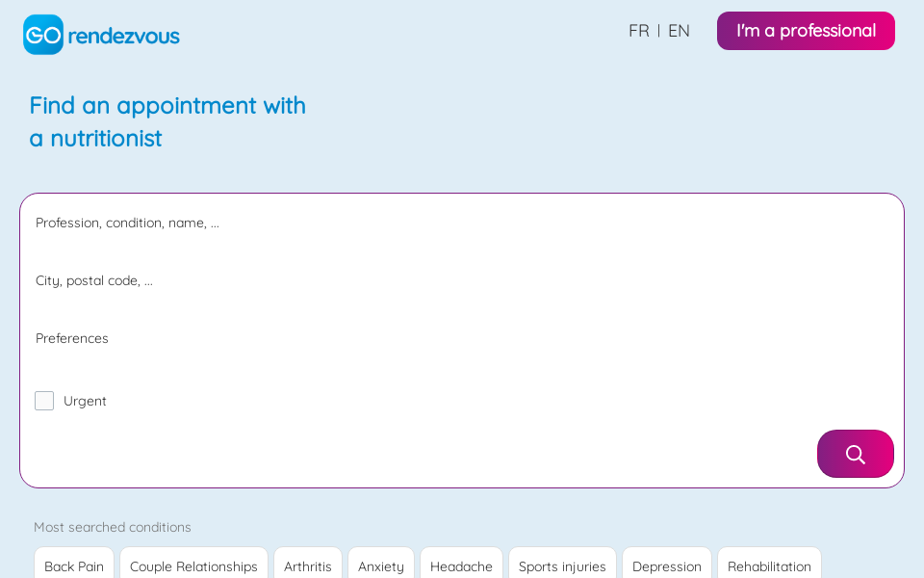Click the GOrendezvous logo
Screen dimensions: 924x578
click(101, 35)
